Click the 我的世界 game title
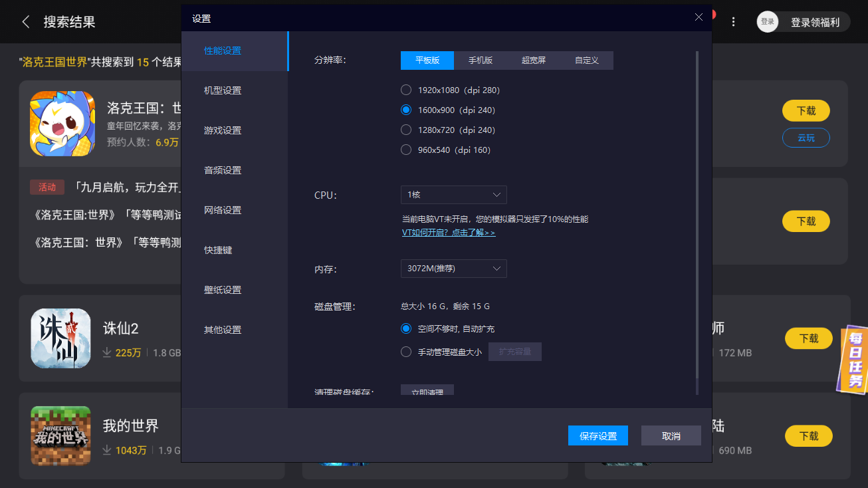This screenshot has width=868, height=488. [x=131, y=426]
